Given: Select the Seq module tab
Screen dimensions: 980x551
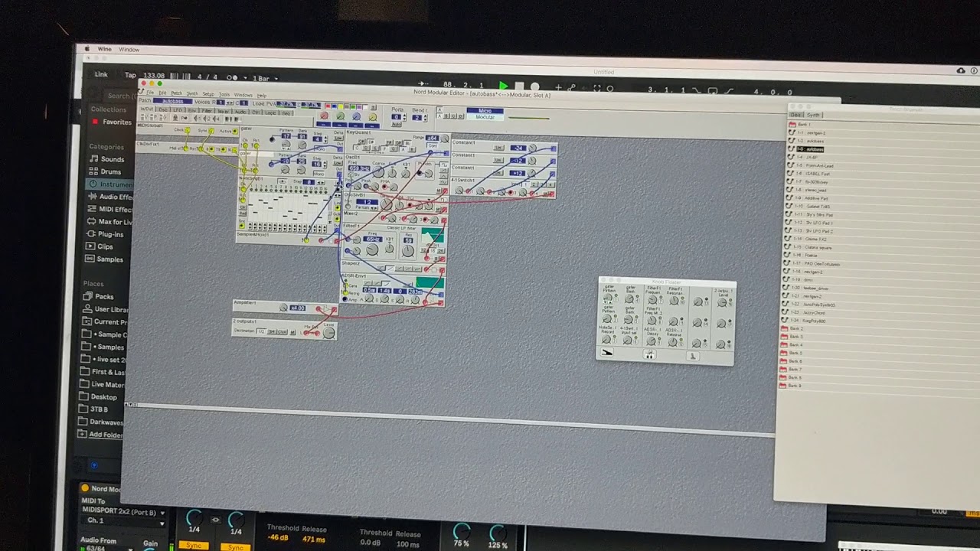Looking at the screenshot, I should (x=286, y=113).
